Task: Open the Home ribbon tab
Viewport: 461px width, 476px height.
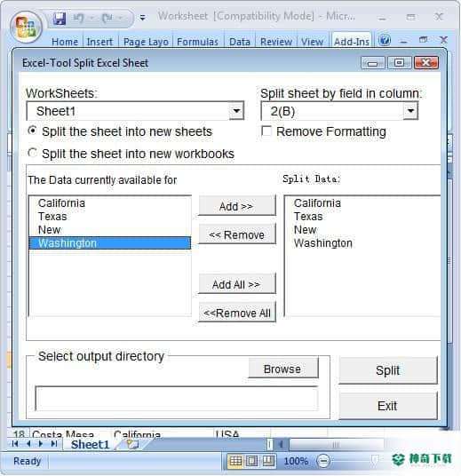Action: 65,42
